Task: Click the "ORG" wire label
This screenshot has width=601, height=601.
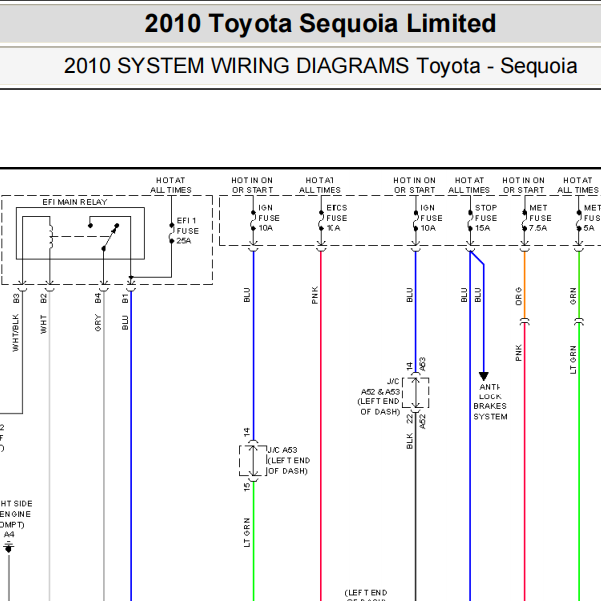Action: tap(519, 296)
